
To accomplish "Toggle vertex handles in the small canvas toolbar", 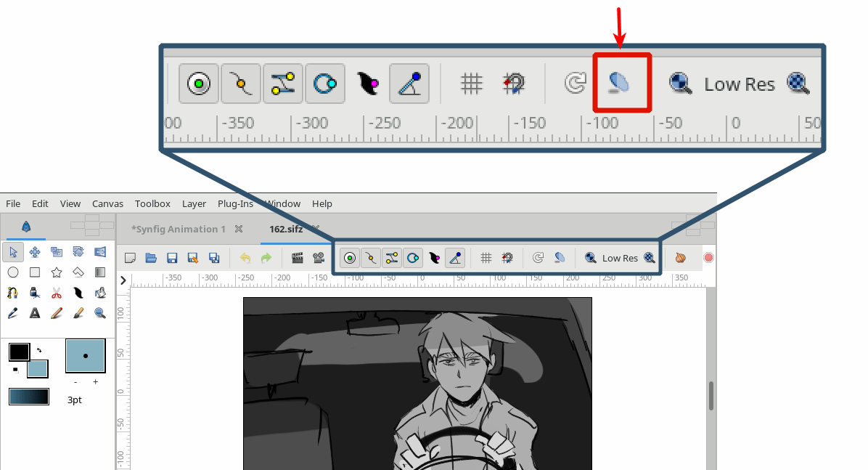I will [x=370, y=258].
